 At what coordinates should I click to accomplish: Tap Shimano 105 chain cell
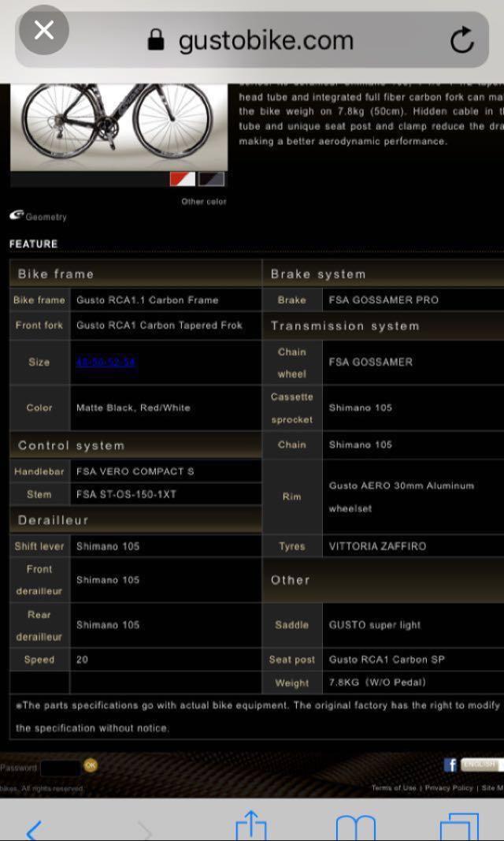coord(413,445)
